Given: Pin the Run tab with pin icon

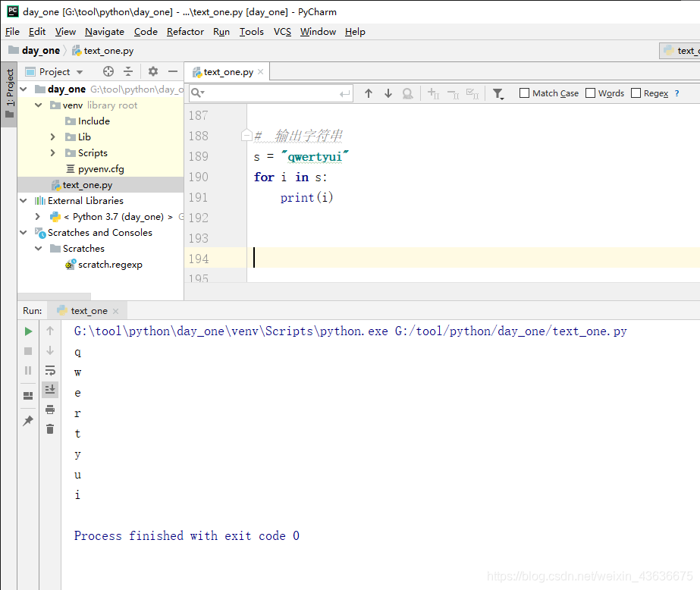Looking at the screenshot, I should [28, 420].
